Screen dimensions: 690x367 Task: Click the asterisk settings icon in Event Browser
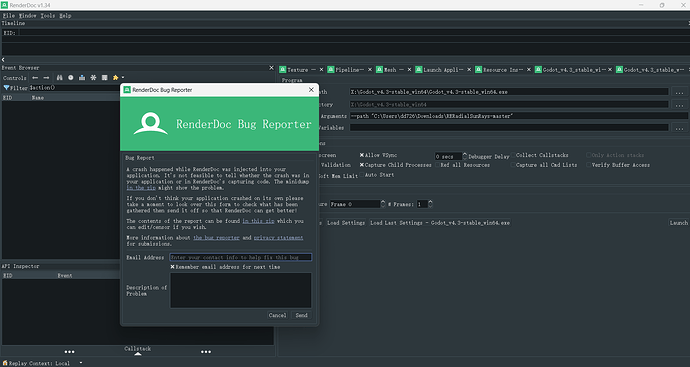tap(93, 77)
